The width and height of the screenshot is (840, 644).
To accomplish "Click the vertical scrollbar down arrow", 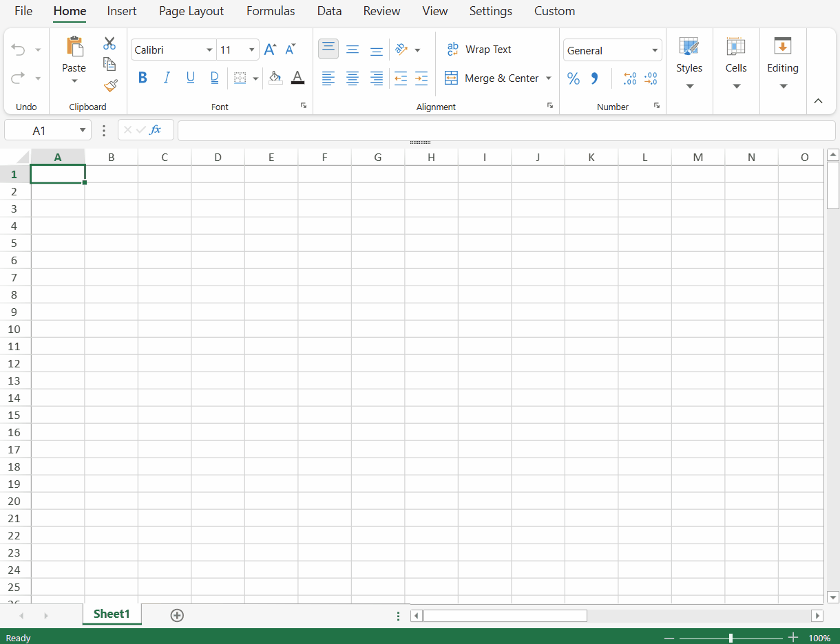I will tap(833, 597).
